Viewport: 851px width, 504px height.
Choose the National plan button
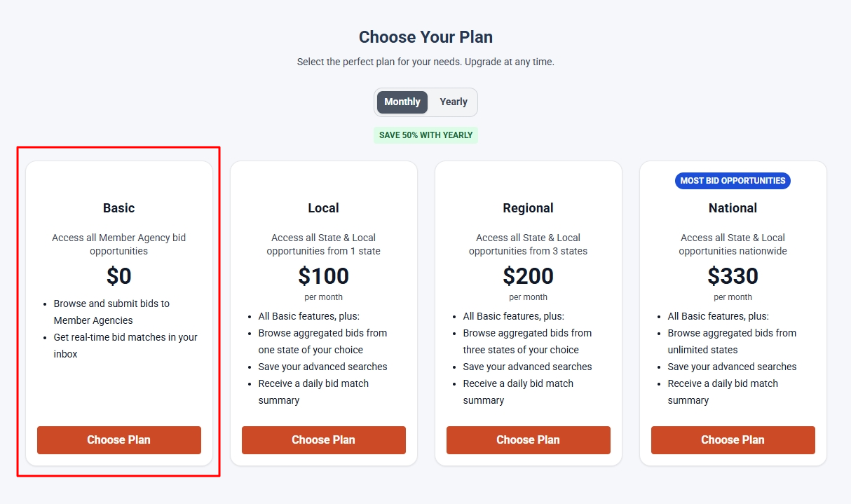point(733,440)
